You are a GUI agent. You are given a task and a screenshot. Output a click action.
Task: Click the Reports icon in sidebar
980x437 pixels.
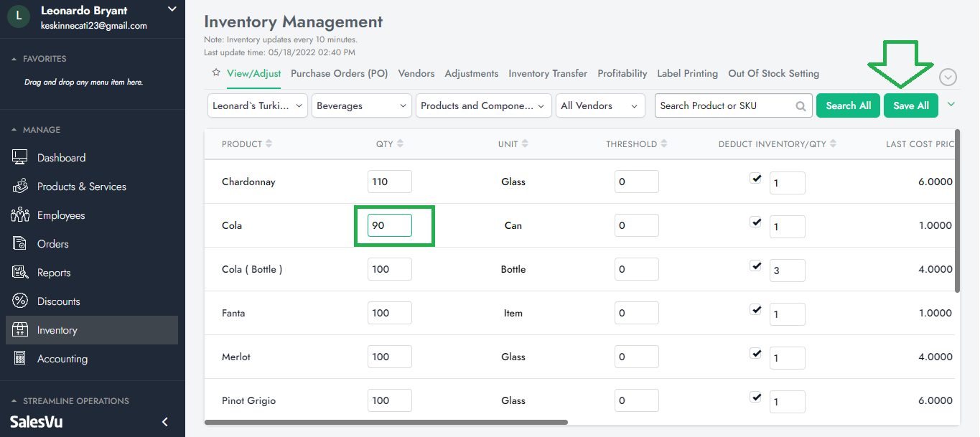20,273
